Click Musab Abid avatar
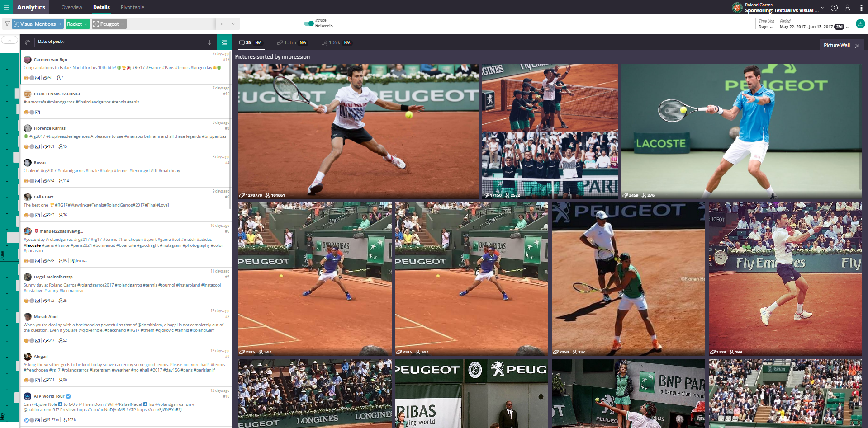The image size is (868, 428). pos(28,317)
